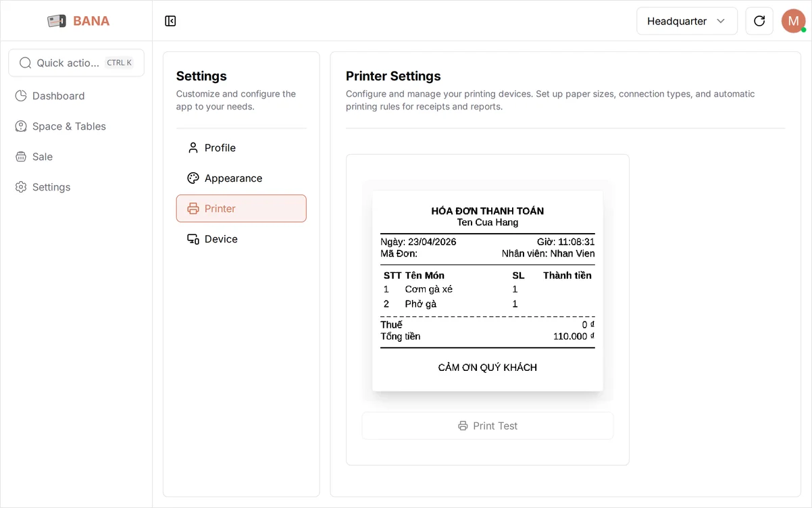812x508 pixels.
Task: Focus the Quick actions search field
Action: coord(76,63)
